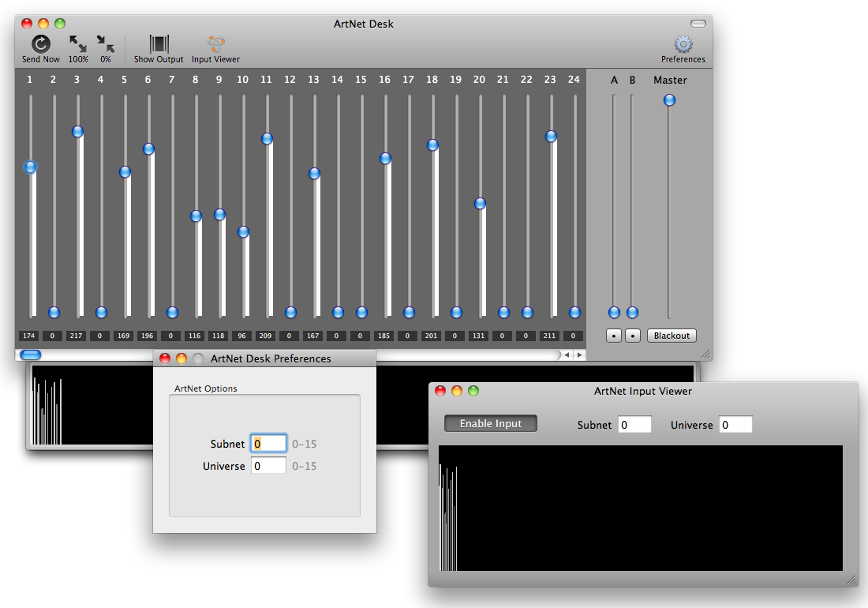Click right scroll arrow of channel scrollbar
The height and width of the screenshot is (608, 868).
tap(580, 355)
